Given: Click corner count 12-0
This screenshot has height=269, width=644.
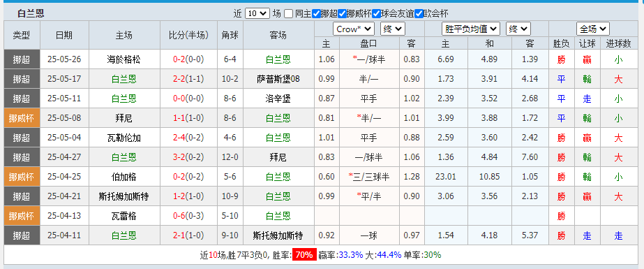Looking at the screenshot, I should pos(230,157).
